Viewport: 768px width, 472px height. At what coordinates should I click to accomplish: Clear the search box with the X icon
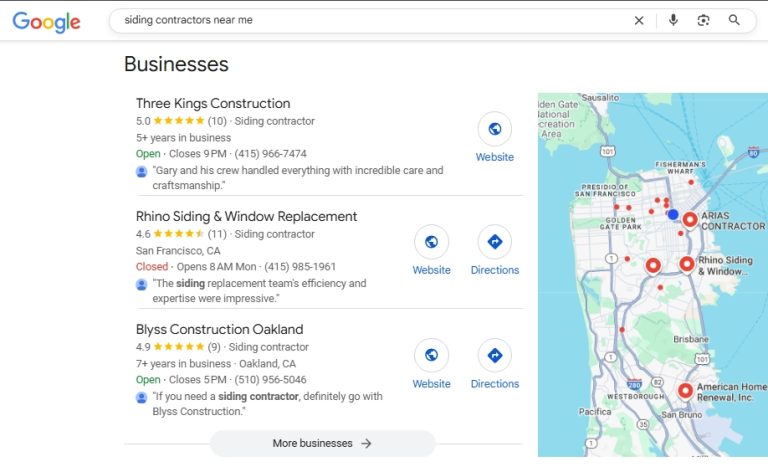coord(639,21)
